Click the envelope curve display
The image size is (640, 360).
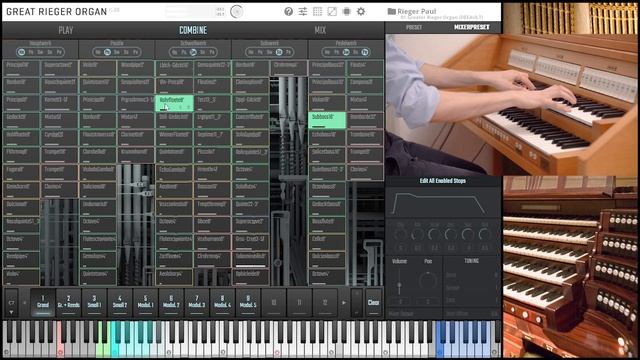click(442, 203)
